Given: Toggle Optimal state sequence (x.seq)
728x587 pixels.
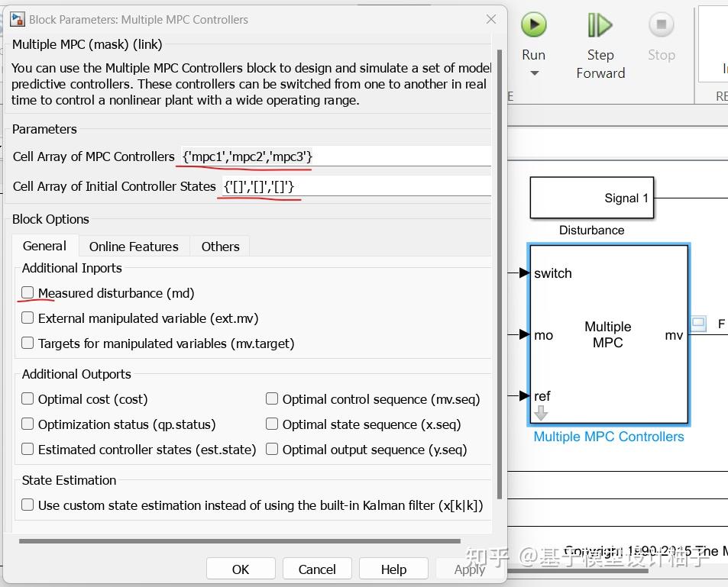Looking at the screenshot, I should (x=272, y=424).
